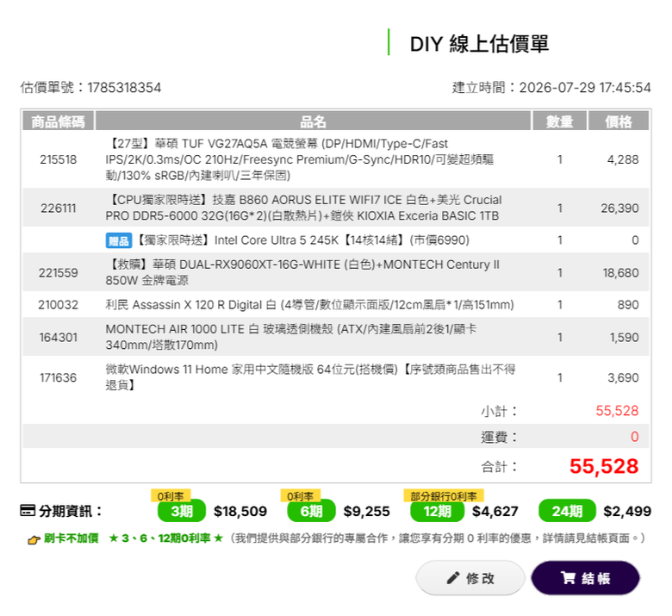Click the price 4,288

623,159
